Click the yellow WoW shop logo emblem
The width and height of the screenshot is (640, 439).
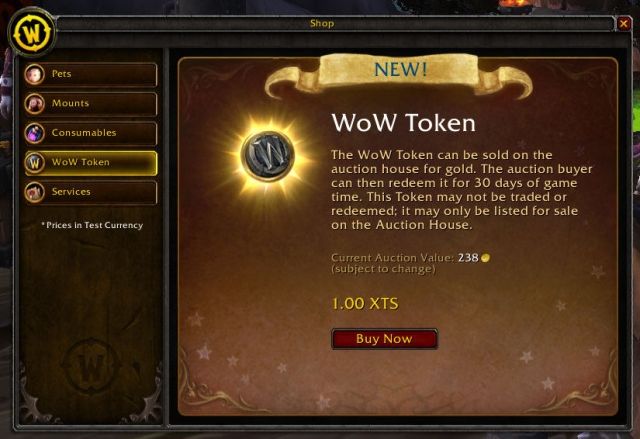pos(32,33)
